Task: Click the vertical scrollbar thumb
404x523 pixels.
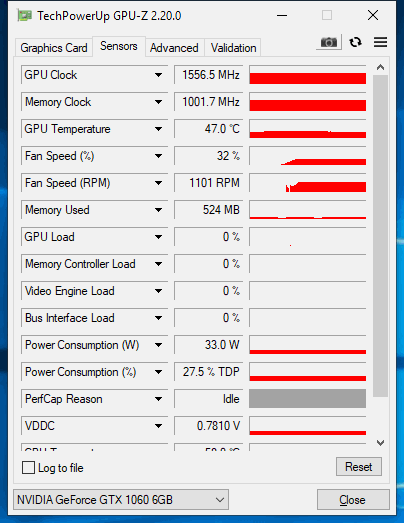Action: [380, 236]
